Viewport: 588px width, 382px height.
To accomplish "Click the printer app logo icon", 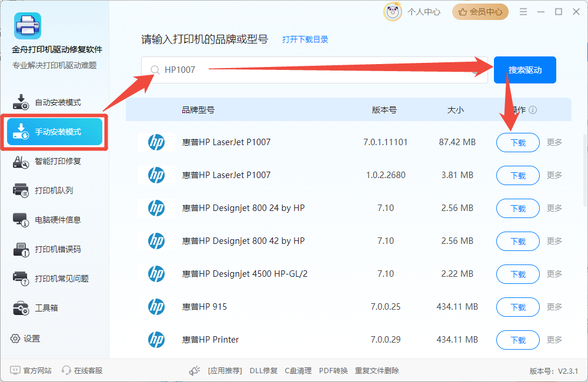I will (28, 25).
